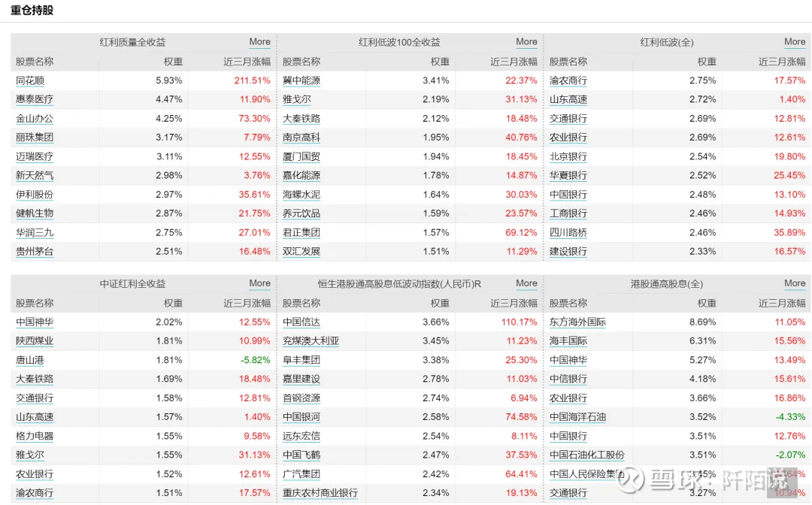Open 东方海外国际 stock link

[x=577, y=322]
